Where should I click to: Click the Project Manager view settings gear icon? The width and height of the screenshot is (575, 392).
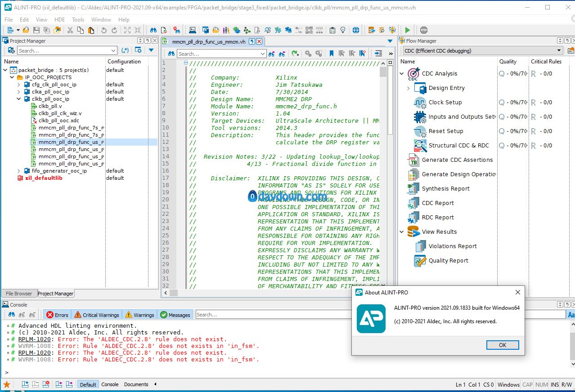139,50
